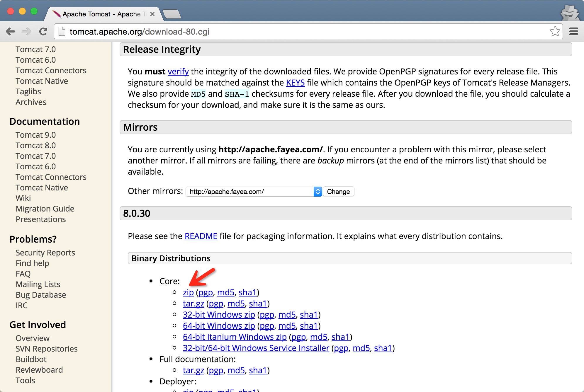584x392 pixels.
Task: Click the verify integrity hyperlink
Action: tap(178, 71)
